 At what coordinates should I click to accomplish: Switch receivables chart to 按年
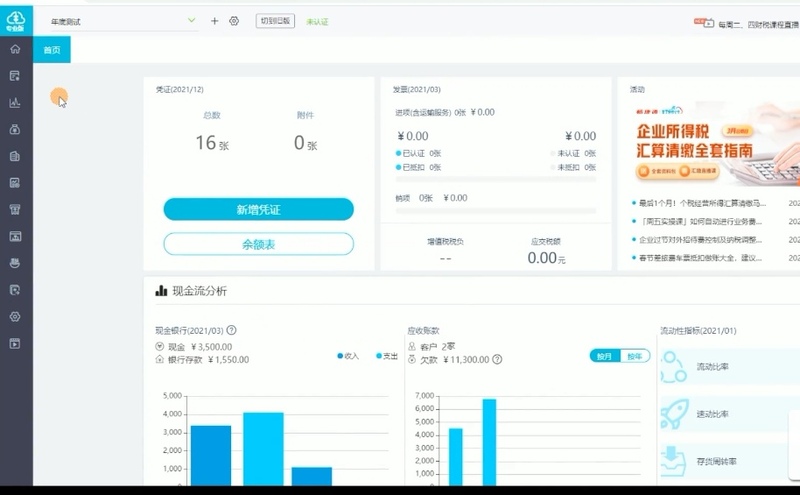635,356
